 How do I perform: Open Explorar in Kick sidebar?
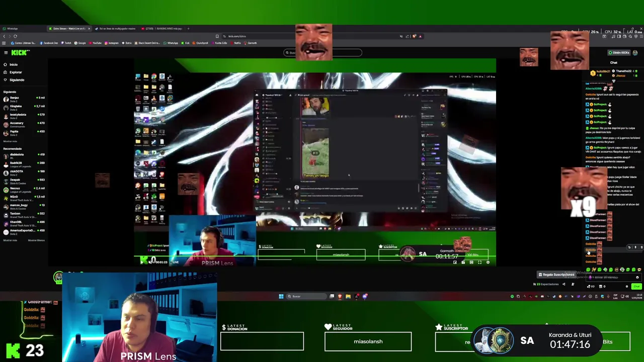pos(12,72)
